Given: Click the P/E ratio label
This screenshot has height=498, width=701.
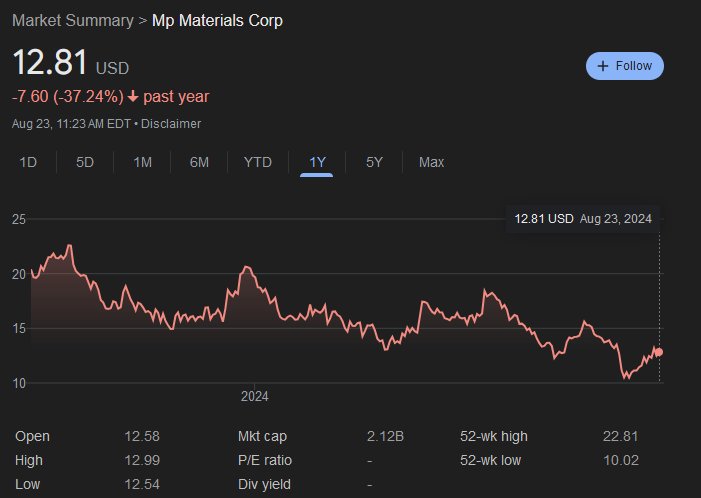Looking at the screenshot, I should (265, 460).
